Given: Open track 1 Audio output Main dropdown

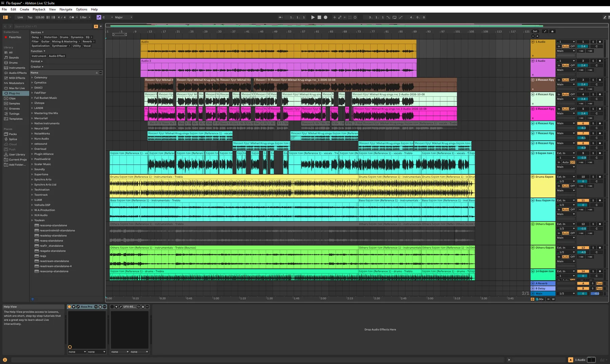Looking at the screenshot, I should [x=566, y=51].
